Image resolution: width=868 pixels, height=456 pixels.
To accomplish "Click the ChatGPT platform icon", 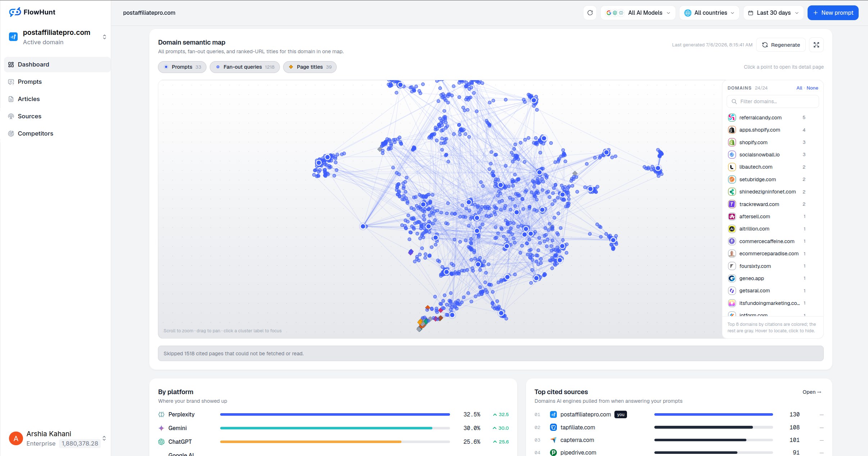I will [x=162, y=442].
